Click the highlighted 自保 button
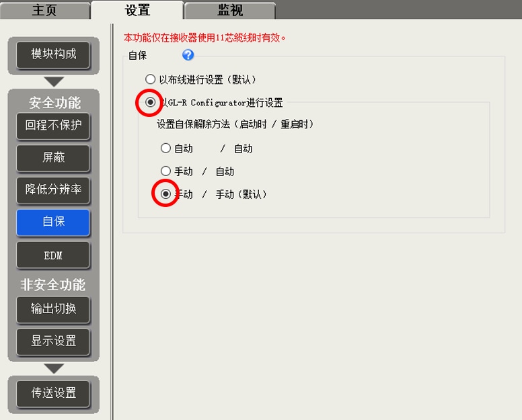 click(x=53, y=221)
